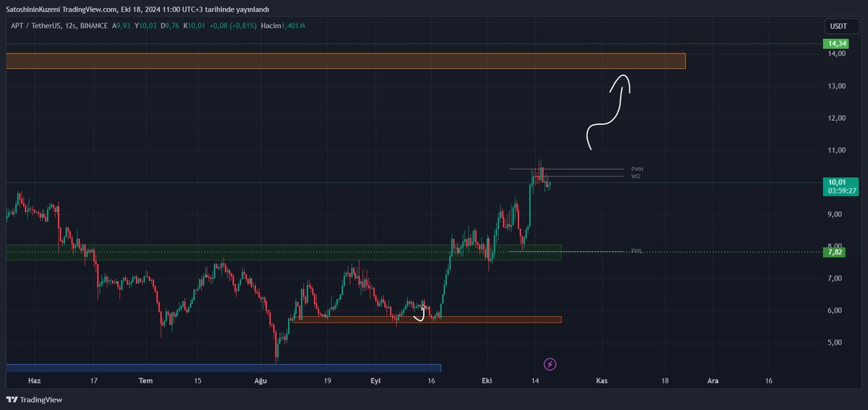Click the green 7,82 price label
Screen dimensions: 868x410
coord(835,252)
